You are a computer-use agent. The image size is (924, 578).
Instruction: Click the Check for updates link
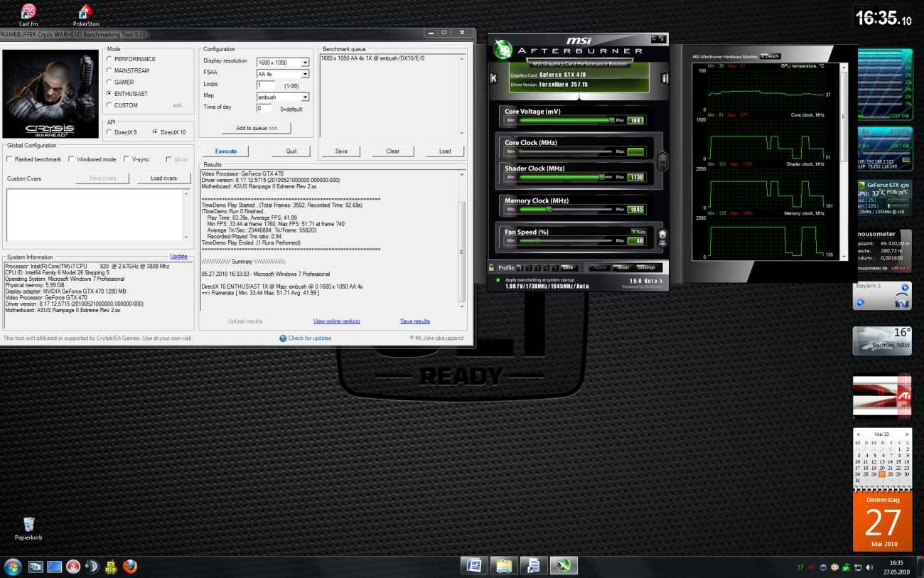[310, 338]
